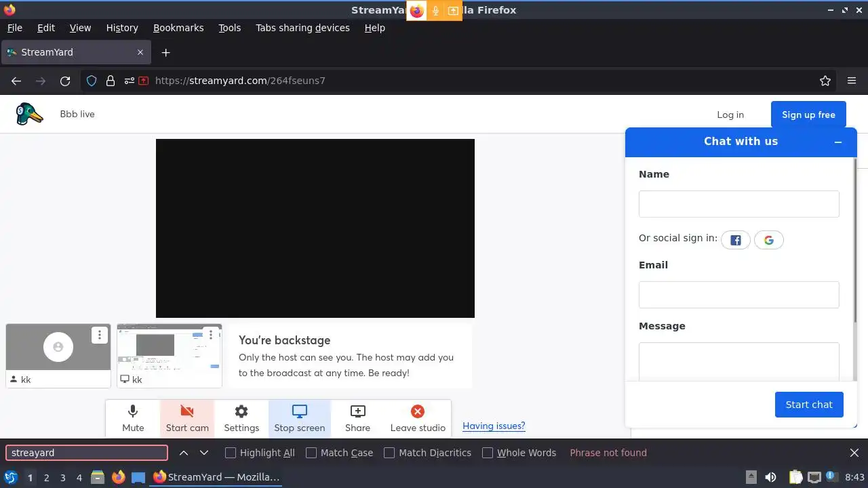Reload the current page
The image size is (868, 488).
(x=65, y=81)
